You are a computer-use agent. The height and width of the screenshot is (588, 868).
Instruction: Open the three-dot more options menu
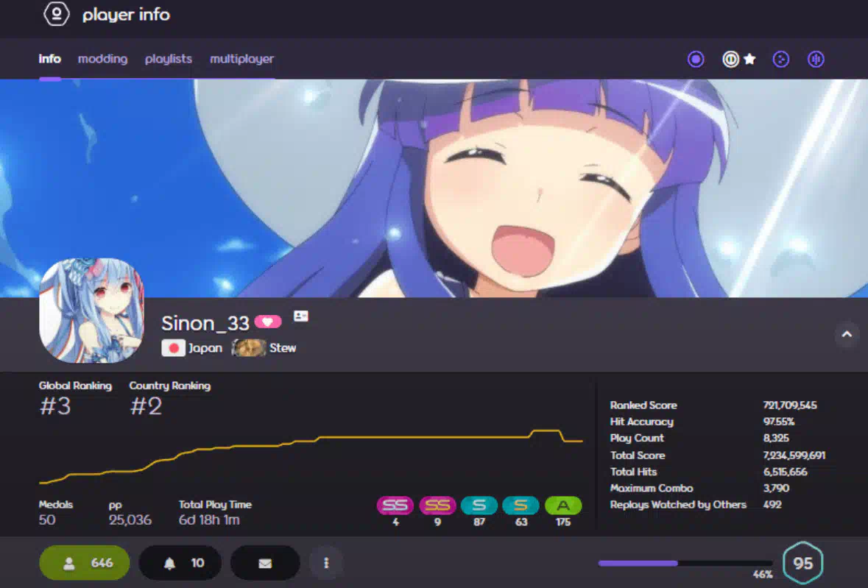click(326, 563)
